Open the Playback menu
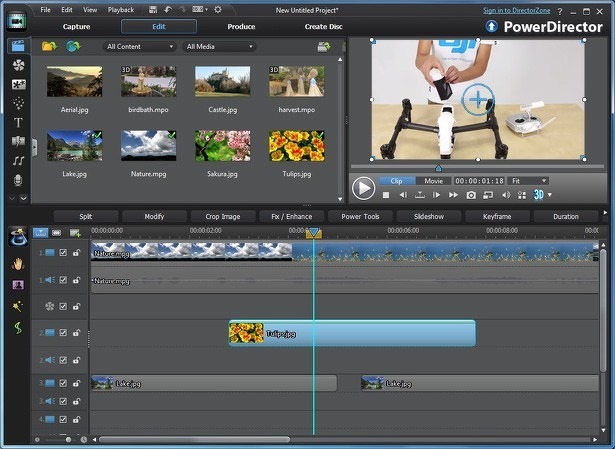The image size is (615, 449). [x=120, y=9]
